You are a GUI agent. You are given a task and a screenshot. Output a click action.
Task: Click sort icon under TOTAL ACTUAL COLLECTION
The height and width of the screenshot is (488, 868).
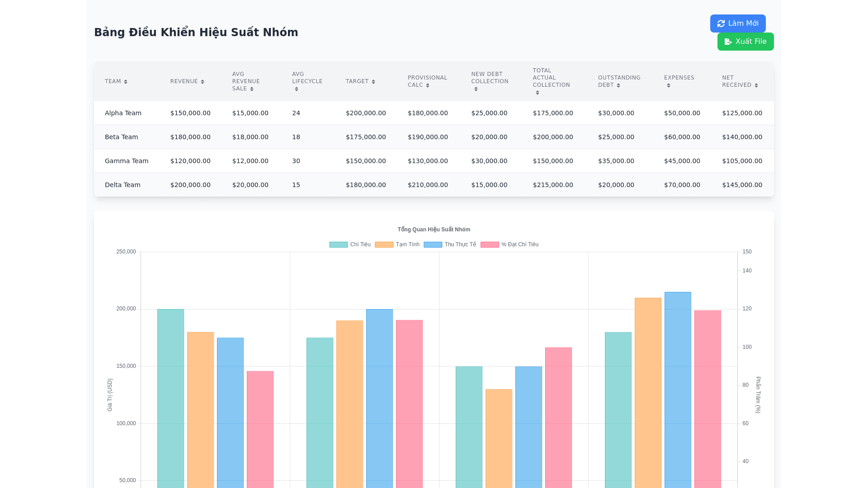pos(538,93)
